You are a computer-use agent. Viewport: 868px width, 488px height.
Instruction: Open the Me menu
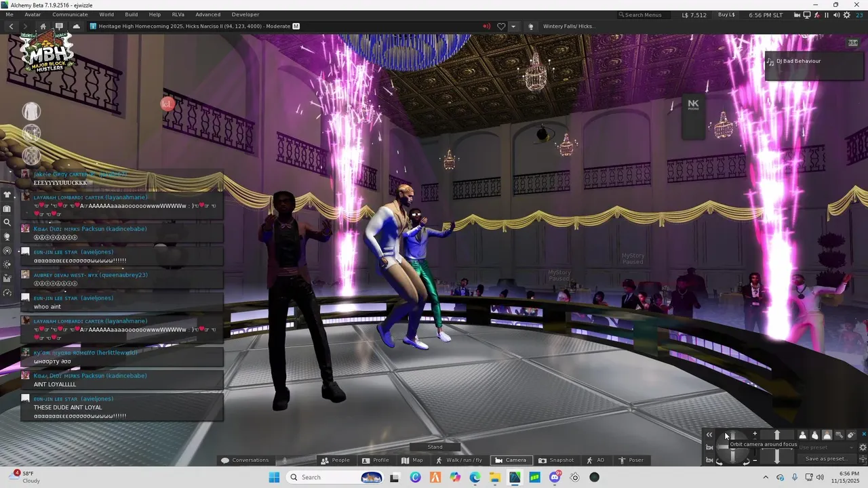(9, 15)
